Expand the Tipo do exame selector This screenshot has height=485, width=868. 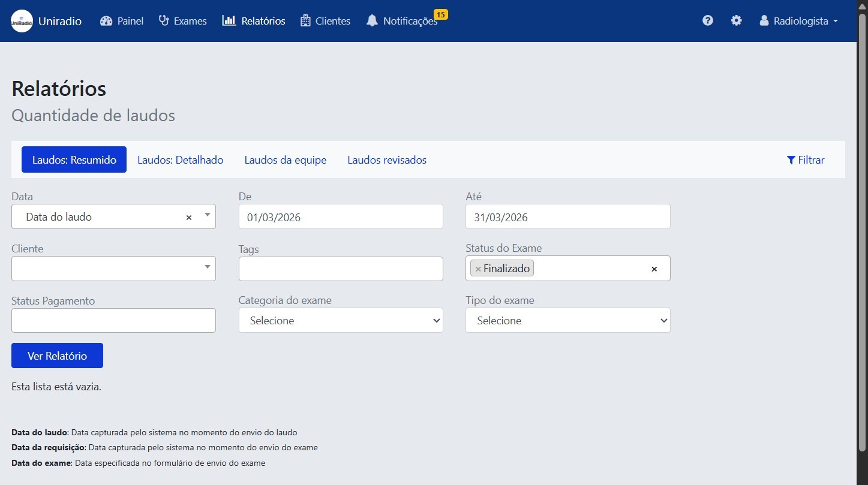[x=567, y=320]
